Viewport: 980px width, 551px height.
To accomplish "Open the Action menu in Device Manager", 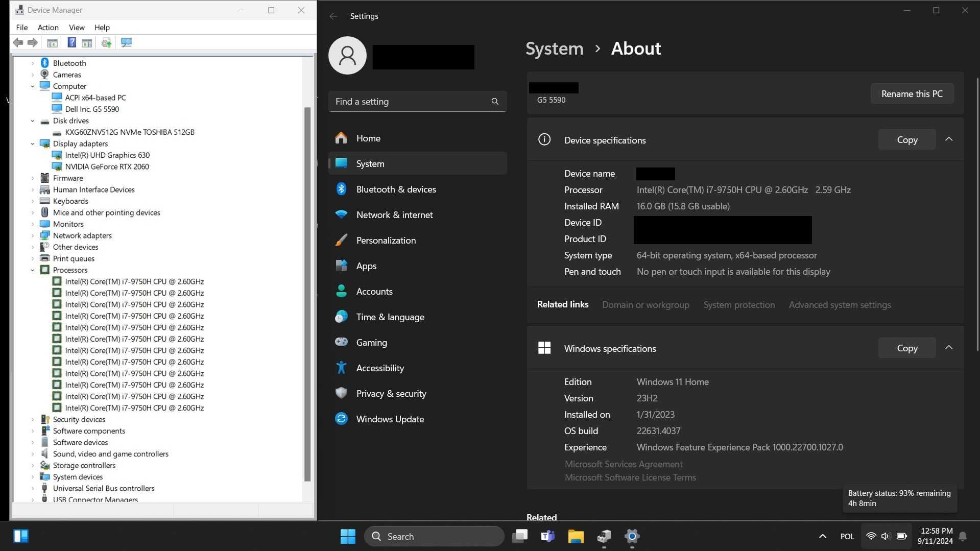I will [x=48, y=27].
